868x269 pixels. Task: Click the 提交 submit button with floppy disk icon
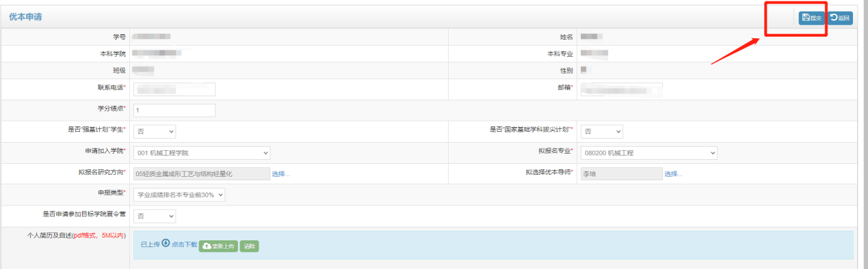click(811, 18)
